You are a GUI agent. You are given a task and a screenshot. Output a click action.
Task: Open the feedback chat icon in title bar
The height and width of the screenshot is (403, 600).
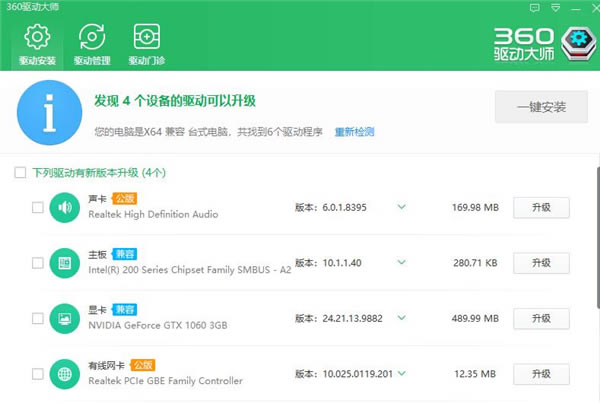pyautogui.click(x=535, y=8)
